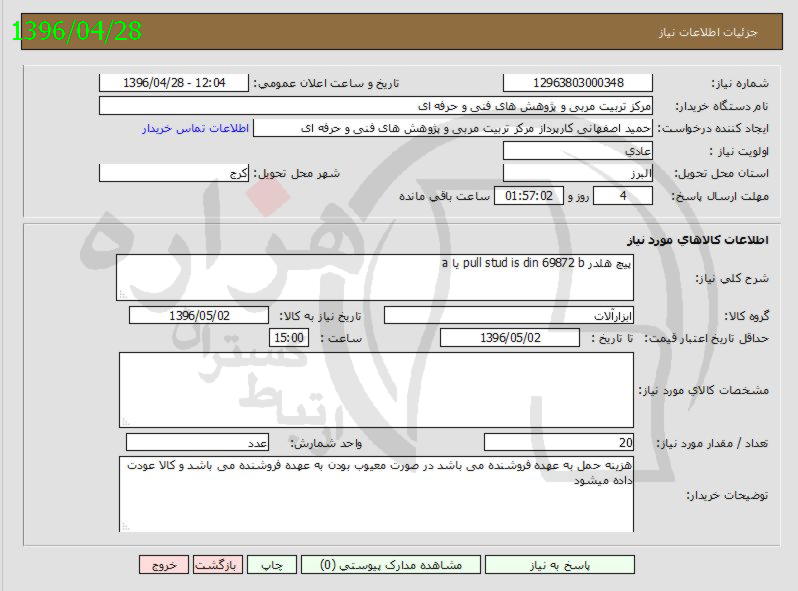The height and width of the screenshot is (591, 798).
Task: Click the توضیحات خریدار text area
Action: point(376,494)
